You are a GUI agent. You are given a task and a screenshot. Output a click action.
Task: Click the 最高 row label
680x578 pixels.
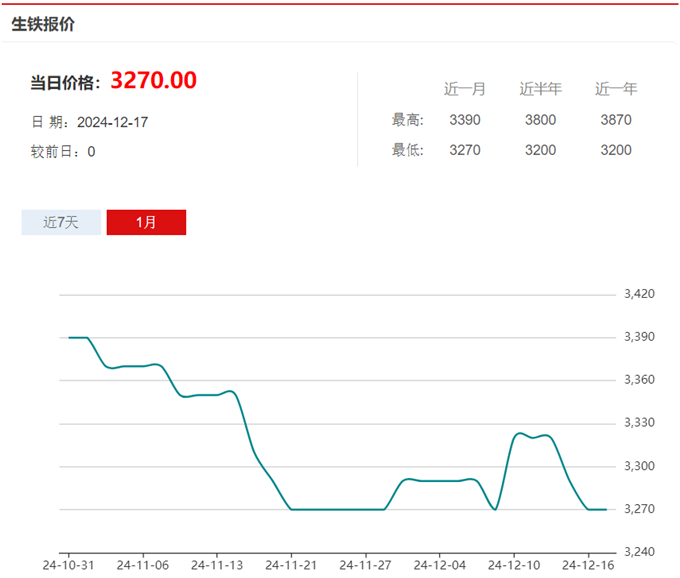click(x=408, y=120)
